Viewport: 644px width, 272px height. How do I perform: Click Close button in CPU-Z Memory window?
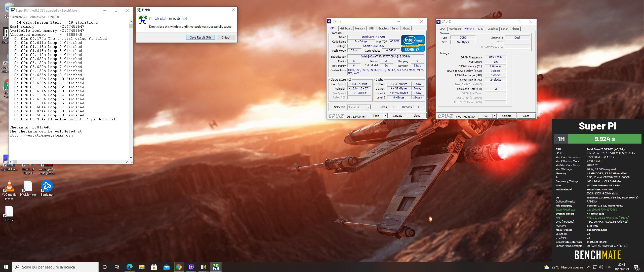[526, 116]
